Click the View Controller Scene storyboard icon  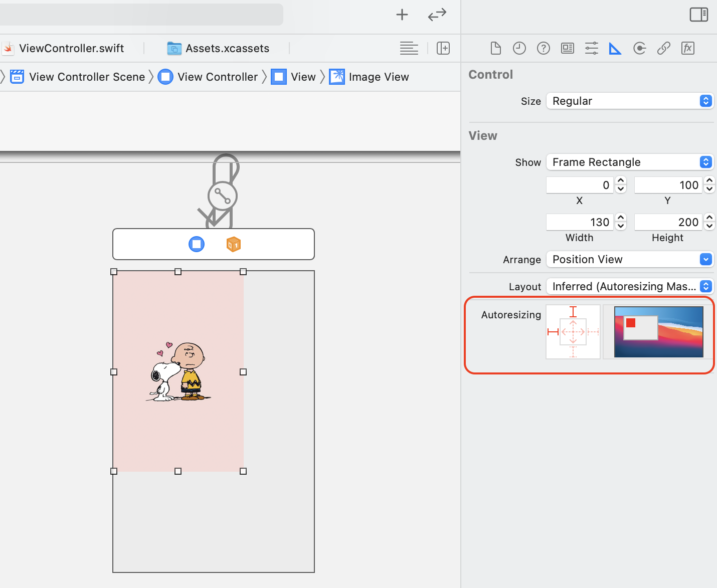(x=17, y=77)
